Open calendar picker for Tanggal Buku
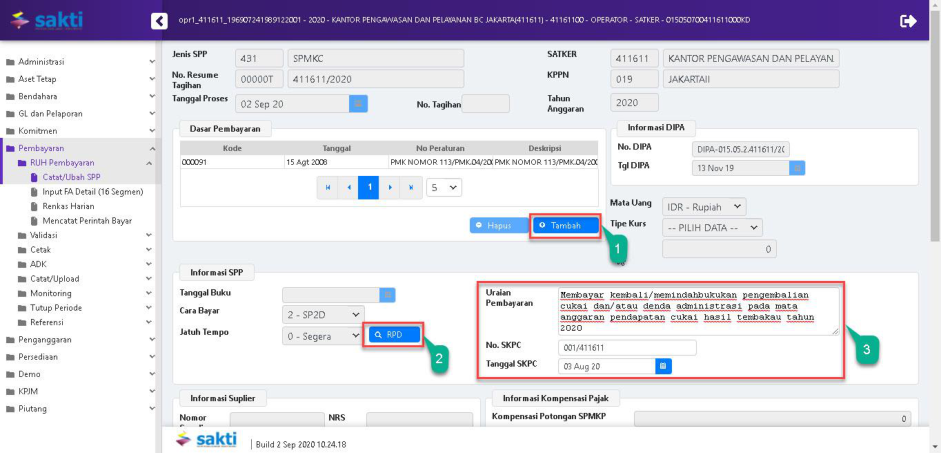This screenshot has width=941, height=453. (x=387, y=294)
